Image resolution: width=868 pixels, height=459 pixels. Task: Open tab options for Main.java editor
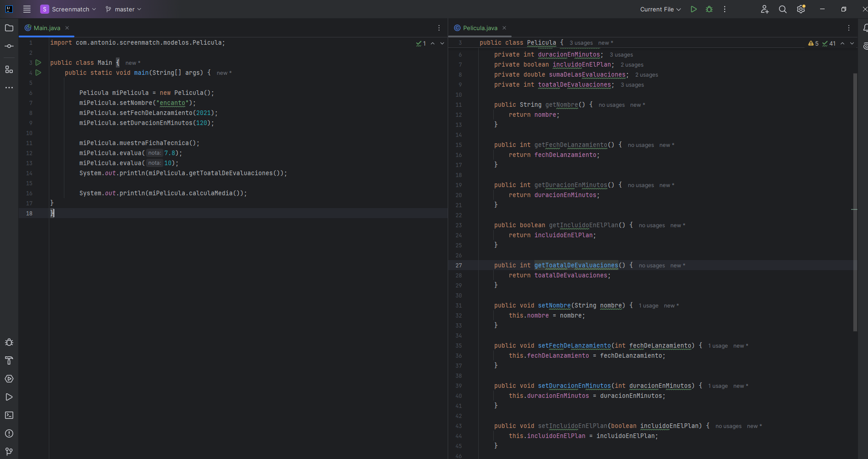(439, 28)
